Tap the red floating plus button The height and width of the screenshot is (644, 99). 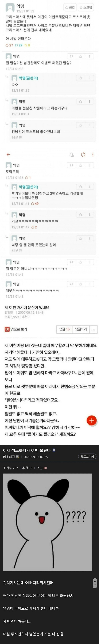(91, 420)
